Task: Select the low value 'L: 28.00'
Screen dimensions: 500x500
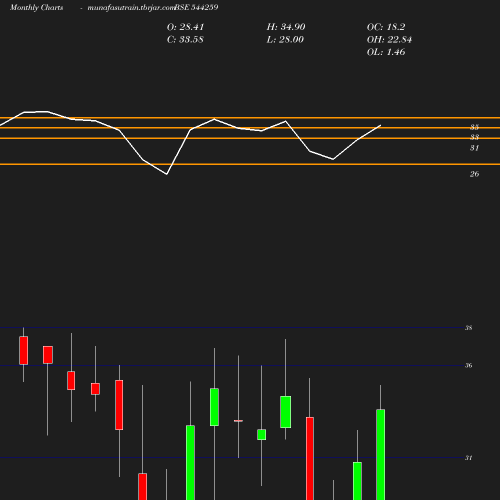Action: point(285,40)
